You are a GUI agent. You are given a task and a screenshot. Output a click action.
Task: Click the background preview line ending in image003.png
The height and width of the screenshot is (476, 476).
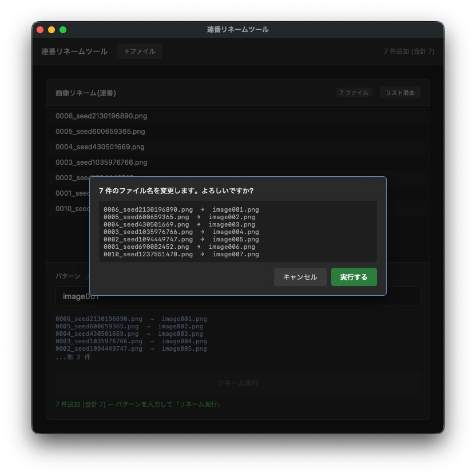[129, 334]
